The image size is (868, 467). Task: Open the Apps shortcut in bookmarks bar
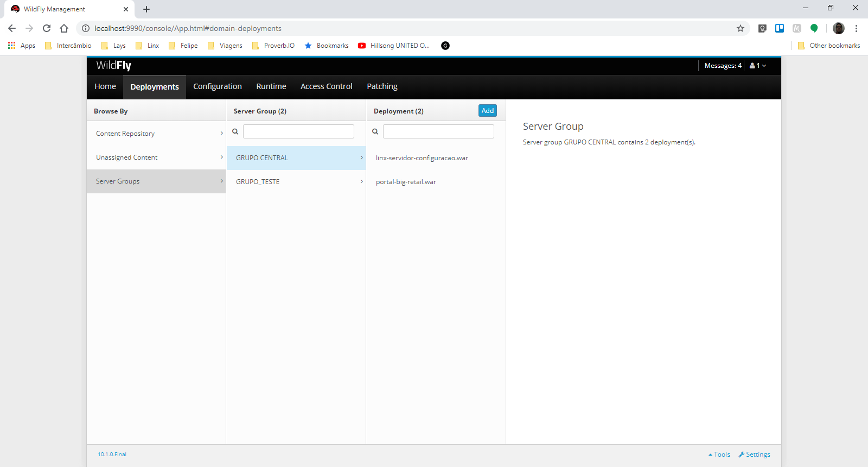(22, 46)
